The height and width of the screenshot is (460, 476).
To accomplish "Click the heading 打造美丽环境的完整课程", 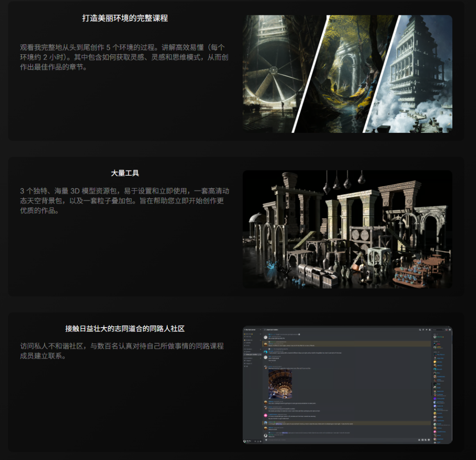I will pyautogui.click(x=125, y=19).
